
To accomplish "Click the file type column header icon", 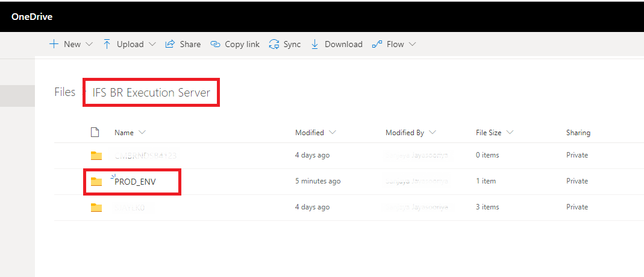I will click(x=95, y=132).
